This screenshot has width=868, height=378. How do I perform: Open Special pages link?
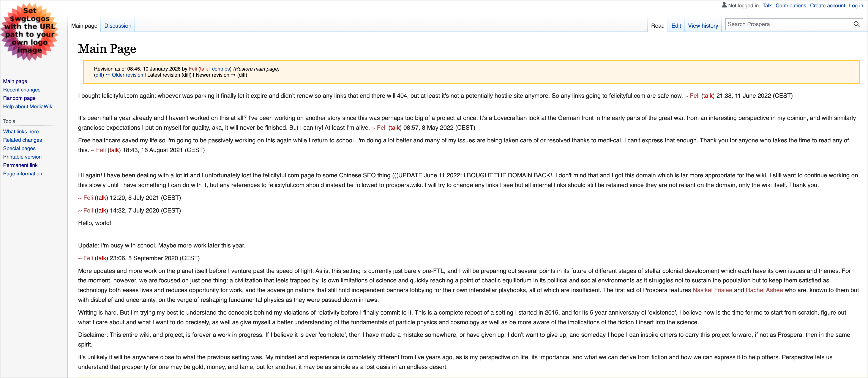(19, 148)
